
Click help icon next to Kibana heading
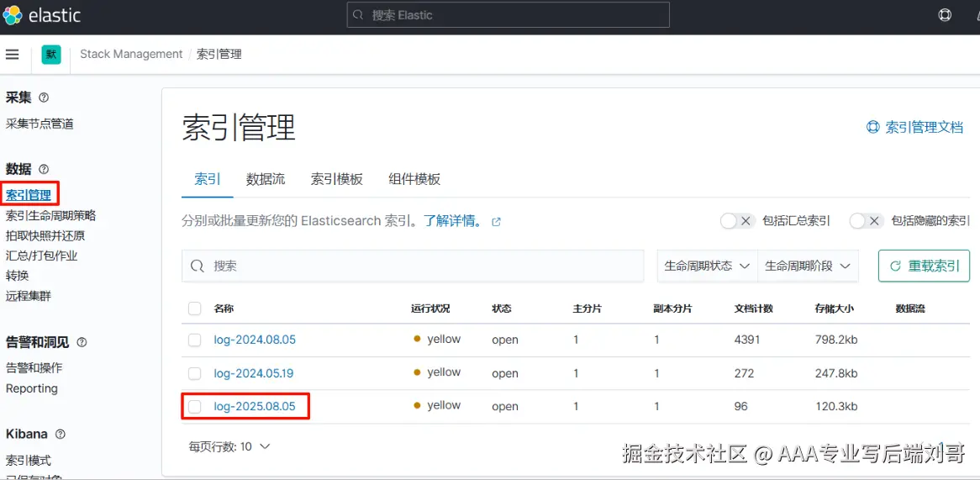click(61, 434)
